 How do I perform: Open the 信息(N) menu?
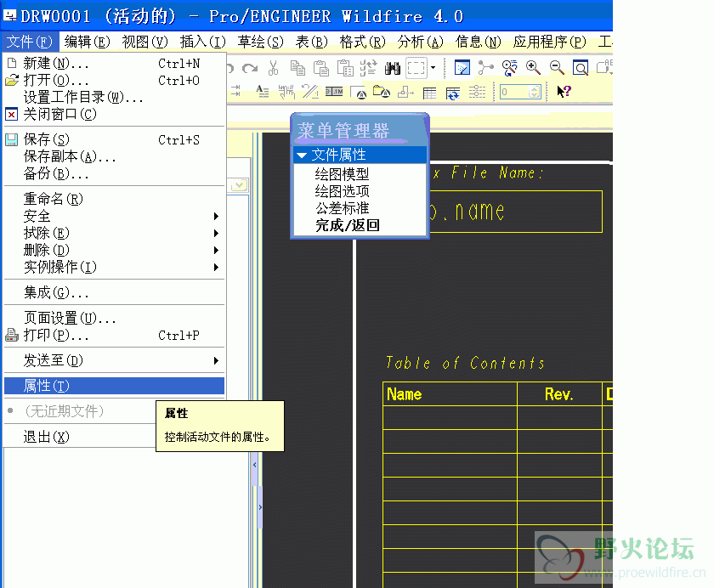click(478, 42)
